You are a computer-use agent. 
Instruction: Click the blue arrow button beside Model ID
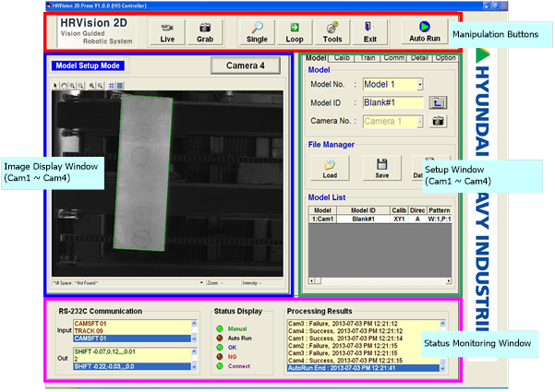click(x=438, y=103)
